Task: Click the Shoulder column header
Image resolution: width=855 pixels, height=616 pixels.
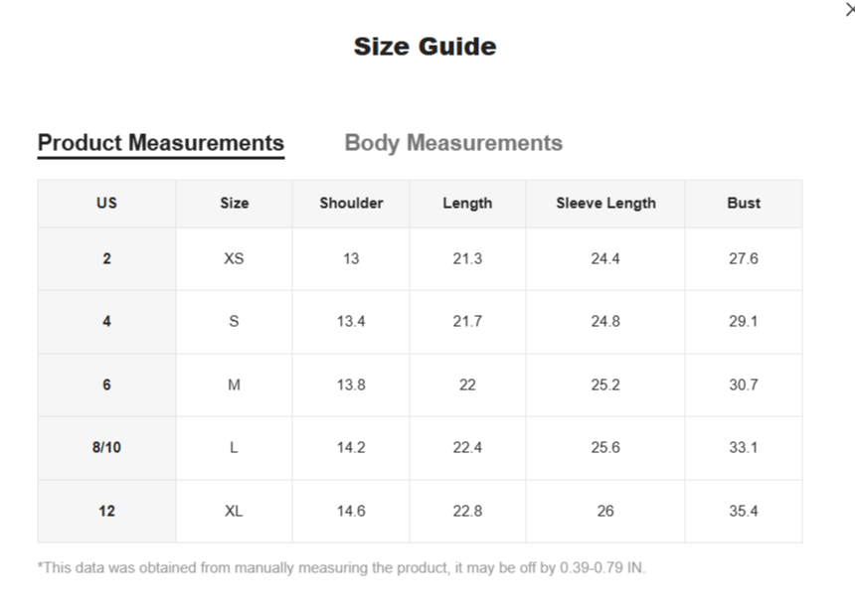Action: click(x=351, y=203)
